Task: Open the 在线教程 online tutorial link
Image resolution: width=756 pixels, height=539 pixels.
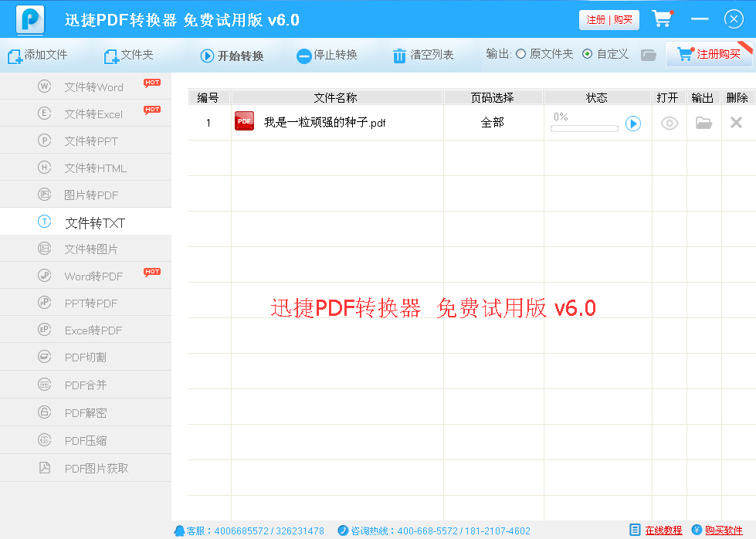Action: coord(663,531)
